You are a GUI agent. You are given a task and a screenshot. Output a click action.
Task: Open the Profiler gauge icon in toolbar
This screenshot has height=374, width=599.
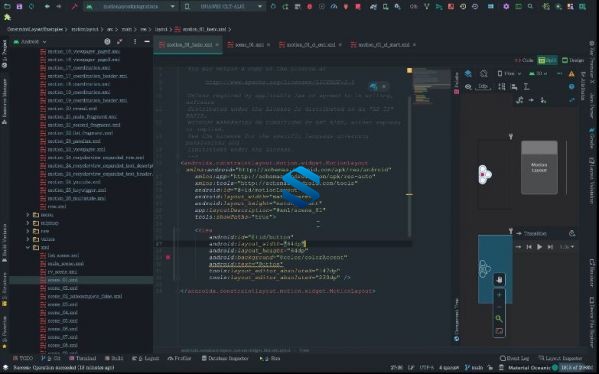point(333,6)
